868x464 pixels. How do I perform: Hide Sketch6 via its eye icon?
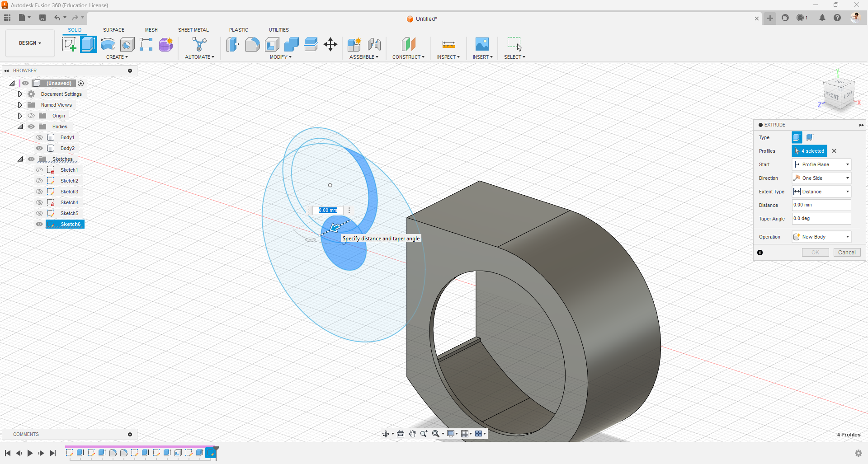(39, 224)
